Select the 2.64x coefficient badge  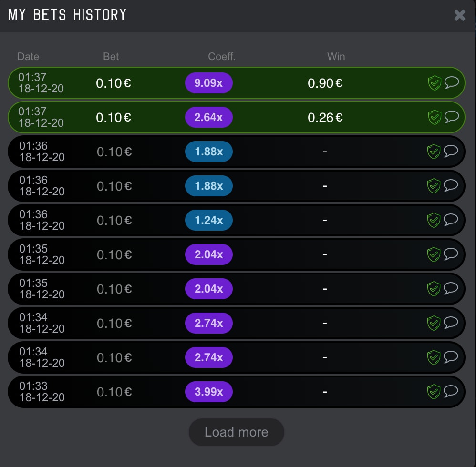[209, 117]
